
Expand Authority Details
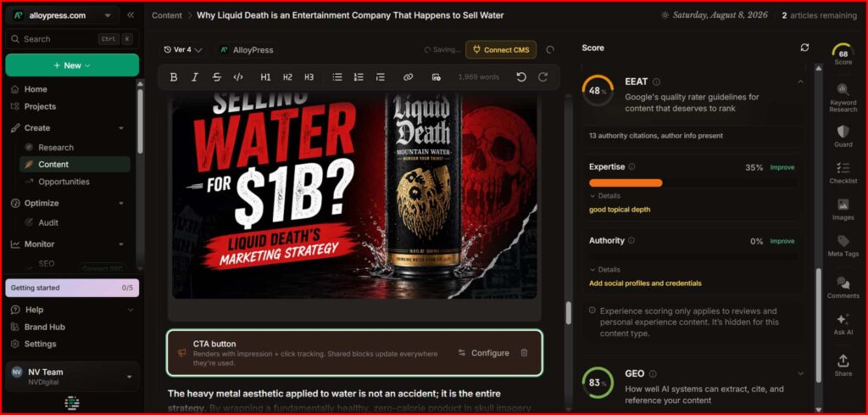(605, 269)
